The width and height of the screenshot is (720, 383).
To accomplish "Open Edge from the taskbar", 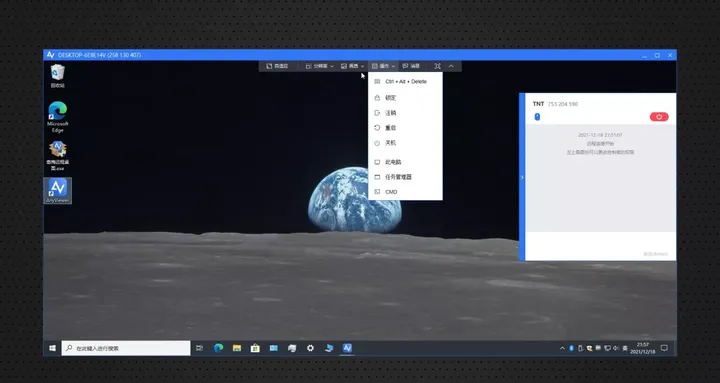I will coord(218,348).
